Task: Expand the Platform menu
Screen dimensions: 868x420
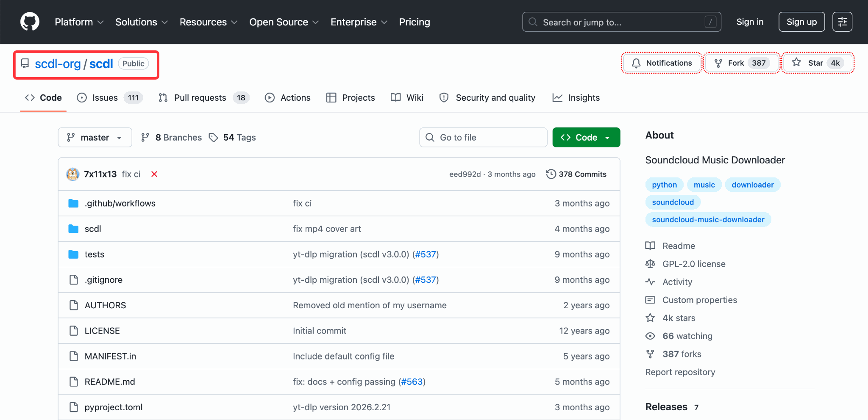Action: (x=79, y=22)
